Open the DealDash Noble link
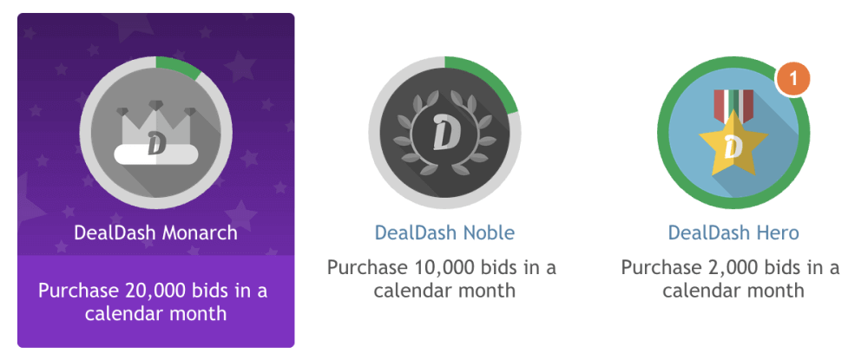Image resolution: width=868 pixels, height=360 pixels. [444, 233]
